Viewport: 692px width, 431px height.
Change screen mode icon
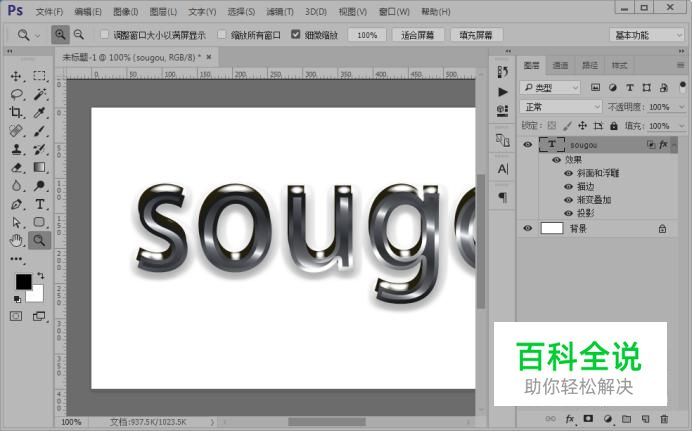39,316
